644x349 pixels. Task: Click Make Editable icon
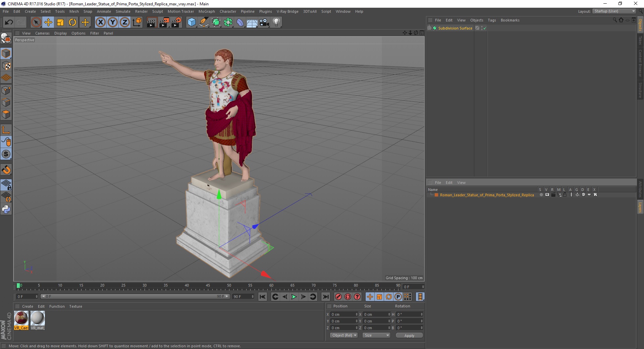(x=6, y=39)
